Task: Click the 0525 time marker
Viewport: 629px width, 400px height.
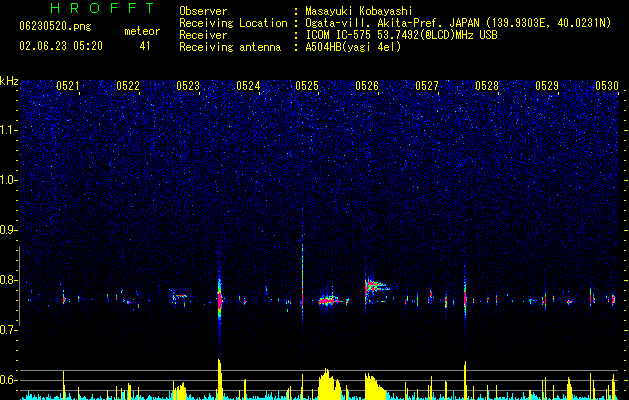Action: pos(307,85)
